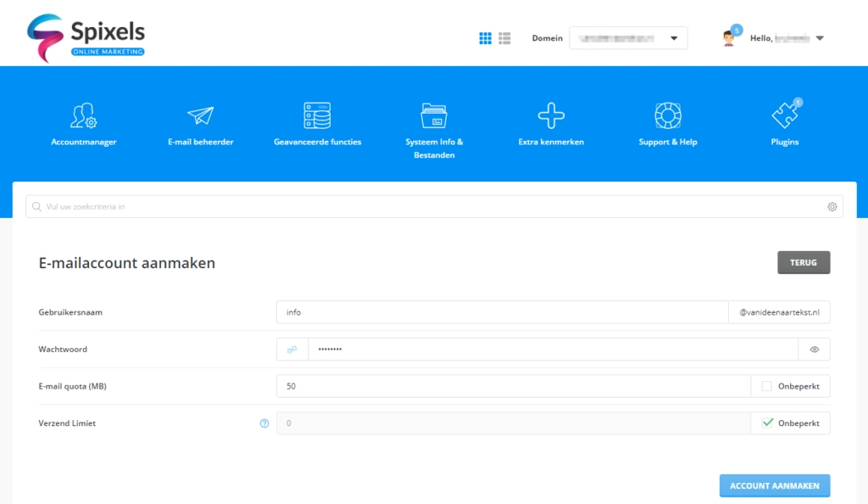The height and width of the screenshot is (504, 868).
Task: Click the Gebruikersnaam label
Action: coord(70,312)
